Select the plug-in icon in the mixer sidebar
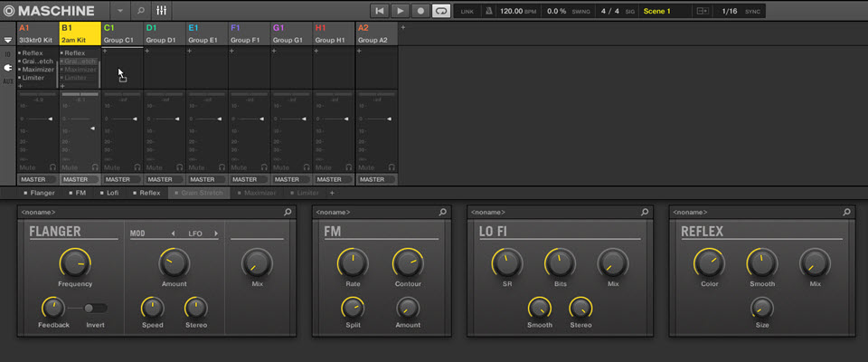The image size is (868, 362). pos(8,68)
